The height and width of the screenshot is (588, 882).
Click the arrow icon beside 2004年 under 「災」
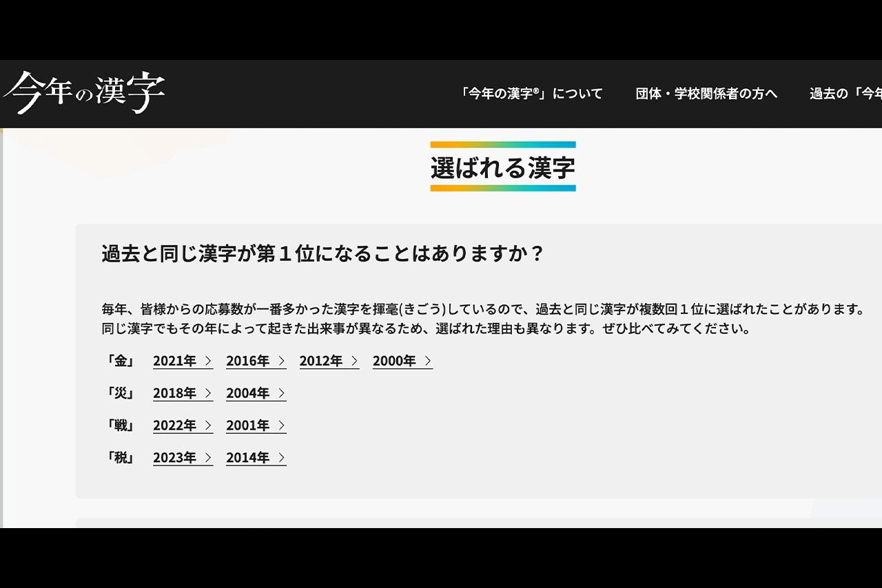(x=282, y=393)
